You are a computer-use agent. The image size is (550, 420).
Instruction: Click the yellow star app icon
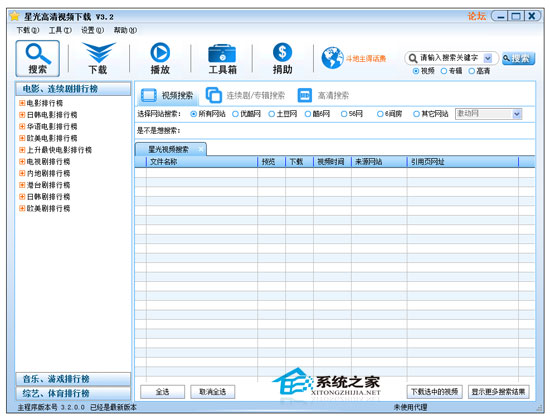15,16
